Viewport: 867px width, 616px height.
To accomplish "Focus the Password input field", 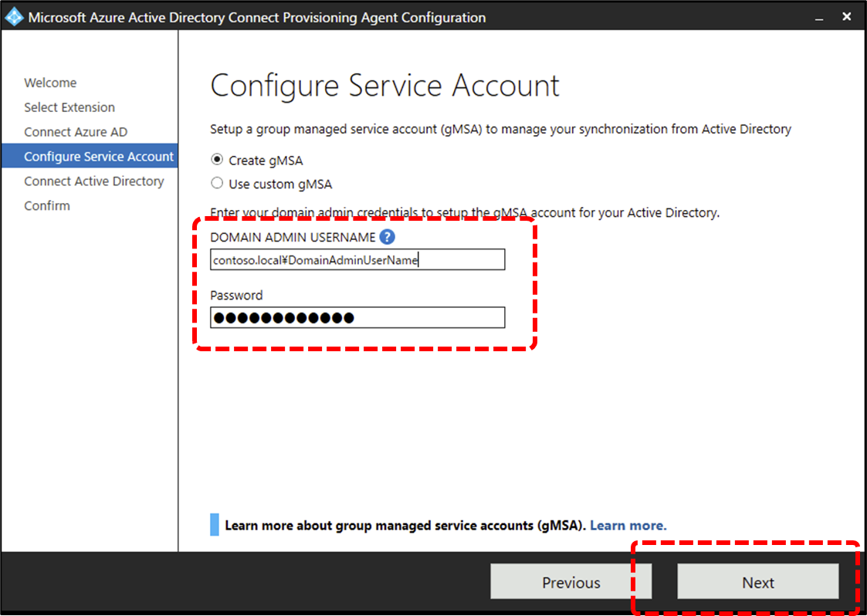I will pyautogui.click(x=357, y=317).
